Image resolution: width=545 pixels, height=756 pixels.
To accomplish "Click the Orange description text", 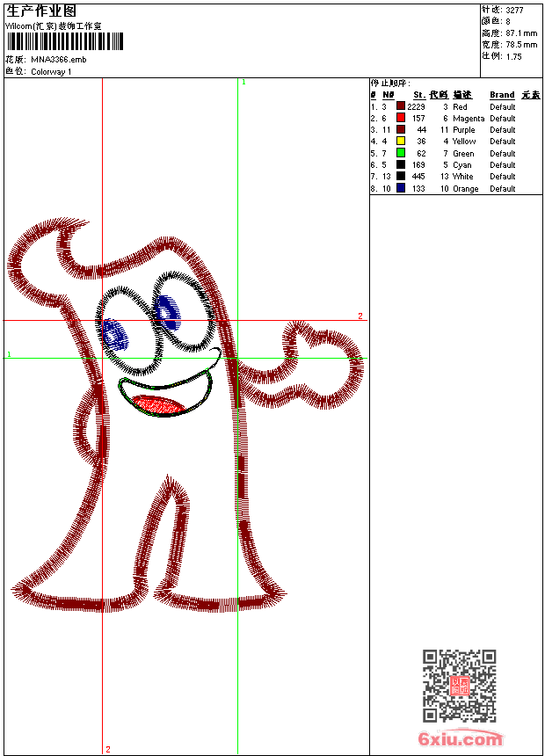I will pos(466,190).
